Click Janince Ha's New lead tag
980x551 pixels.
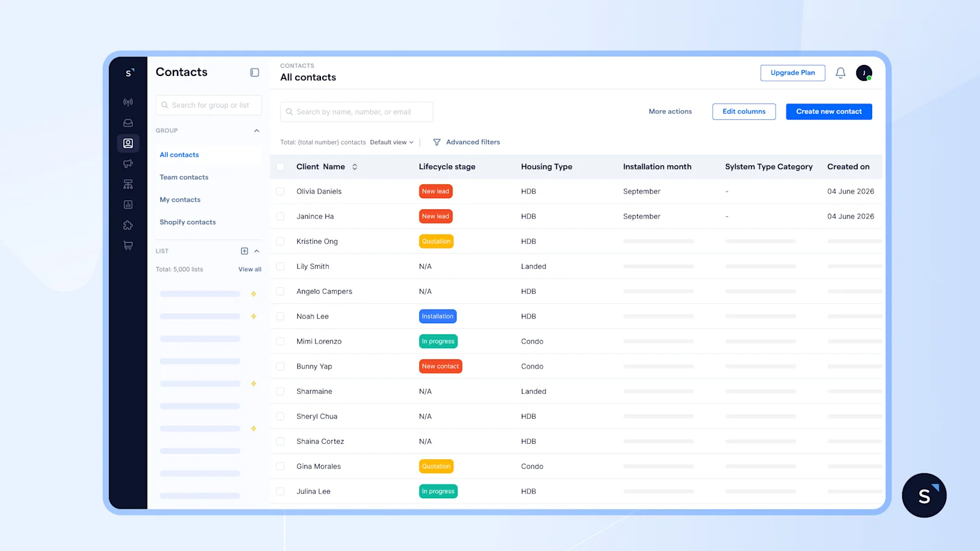pyautogui.click(x=435, y=217)
